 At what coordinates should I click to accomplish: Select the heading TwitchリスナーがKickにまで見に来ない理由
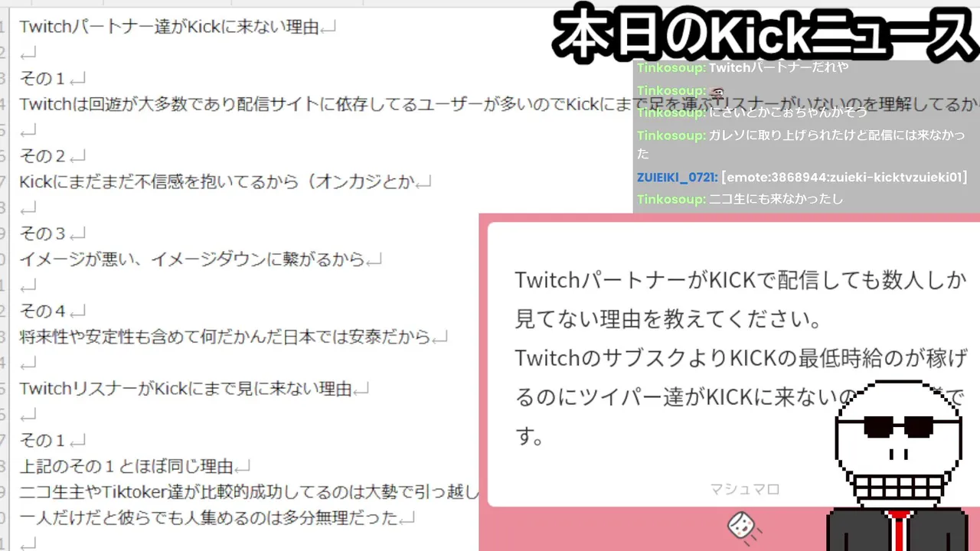pyautogui.click(x=185, y=389)
